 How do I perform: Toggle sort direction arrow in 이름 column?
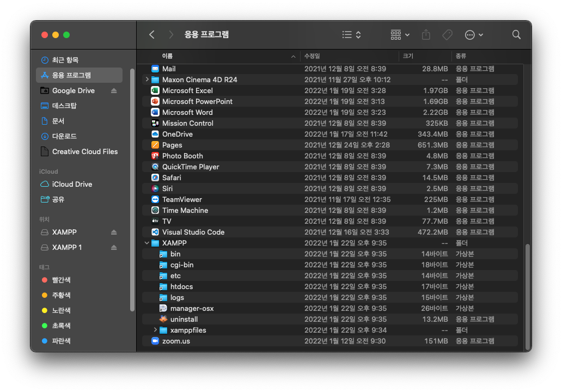(x=293, y=57)
